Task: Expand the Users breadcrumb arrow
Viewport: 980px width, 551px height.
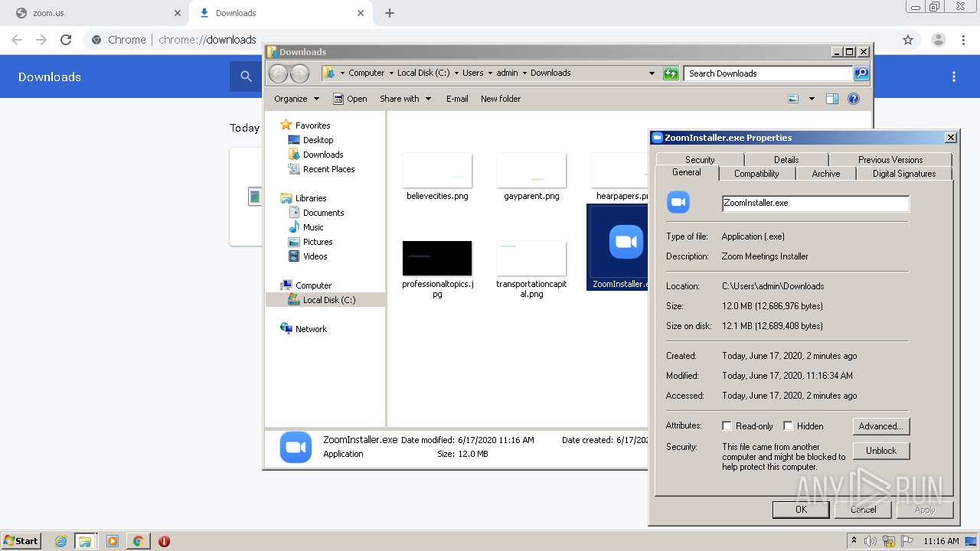Action: coord(489,73)
